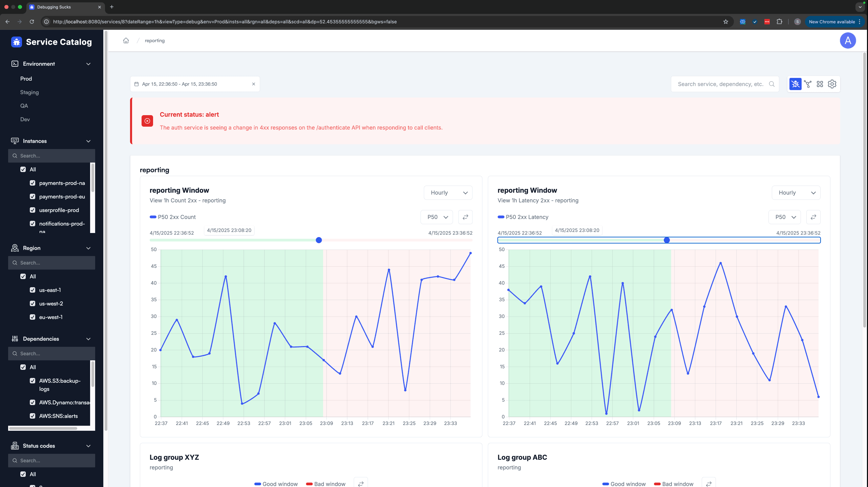868x487 pixels.
Task: Click the home breadcrumb icon
Action: point(126,41)
